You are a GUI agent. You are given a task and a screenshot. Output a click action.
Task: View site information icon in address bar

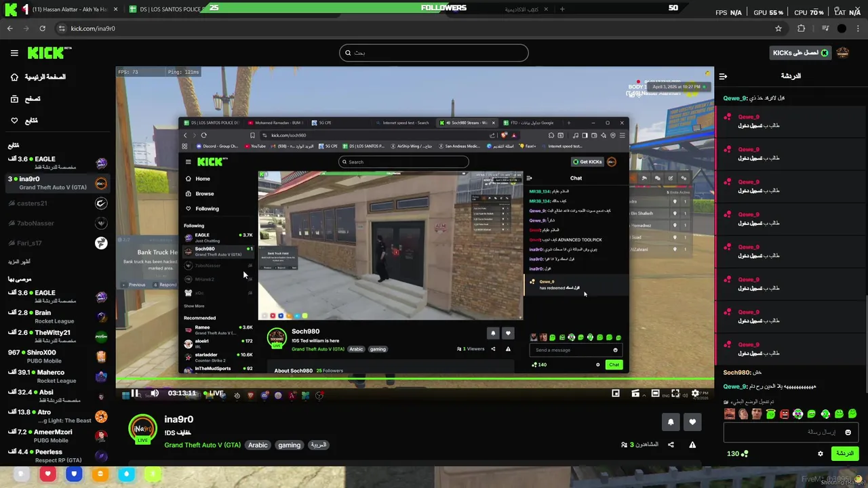[61, 28]
